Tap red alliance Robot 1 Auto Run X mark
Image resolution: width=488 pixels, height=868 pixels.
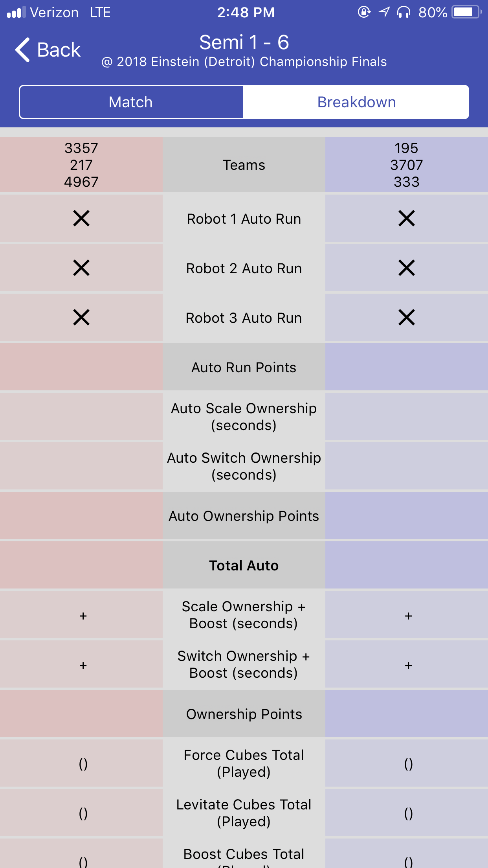pyautogui.click(x=81, y=218)
